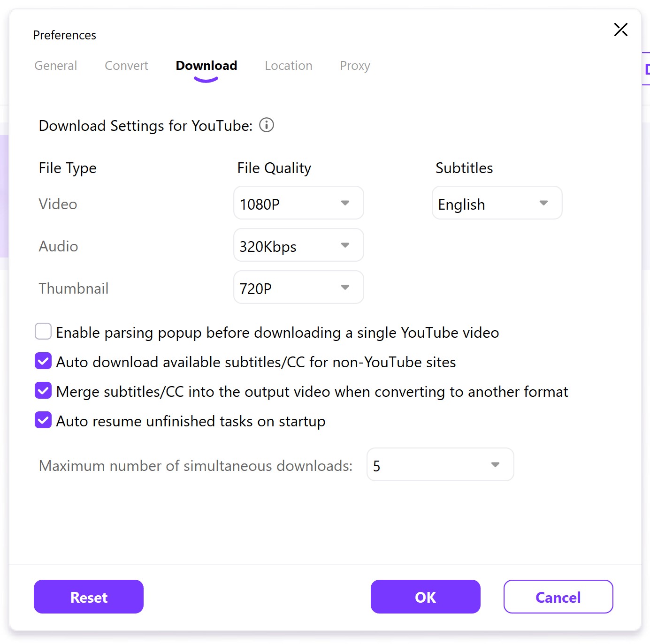
Task: Select the Download tab
Action: 206,66
